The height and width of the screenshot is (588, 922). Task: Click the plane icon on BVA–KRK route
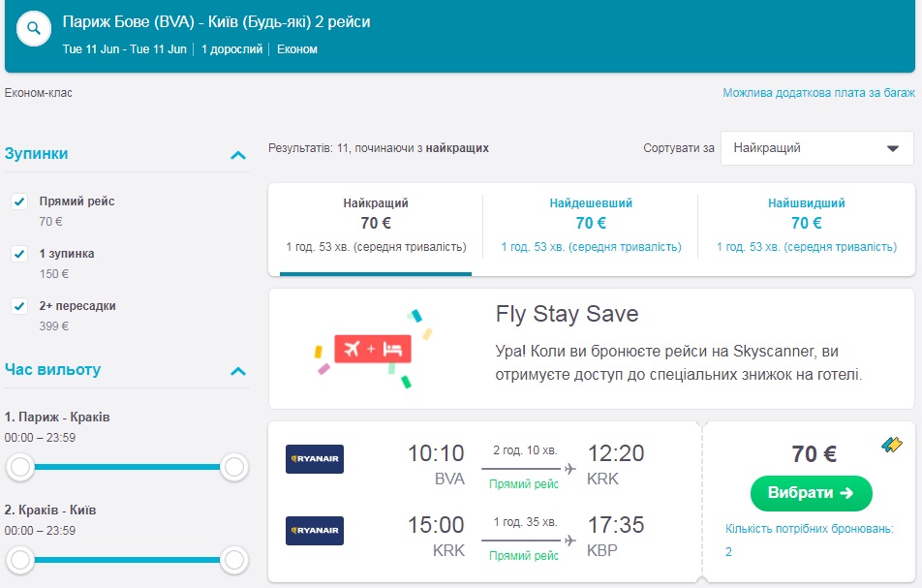click(x=570, y=470)
